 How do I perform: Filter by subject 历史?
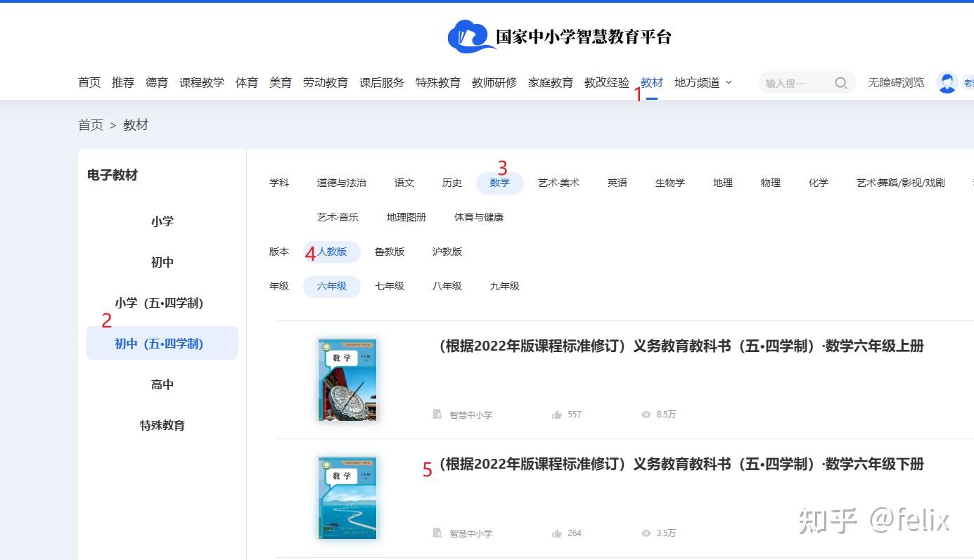click(452, 183)
